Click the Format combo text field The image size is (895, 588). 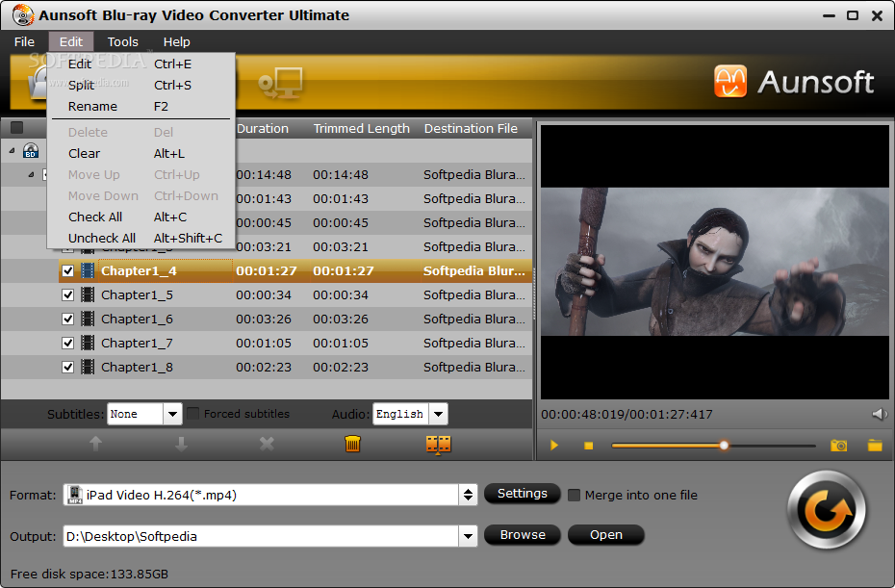(261, 495)
